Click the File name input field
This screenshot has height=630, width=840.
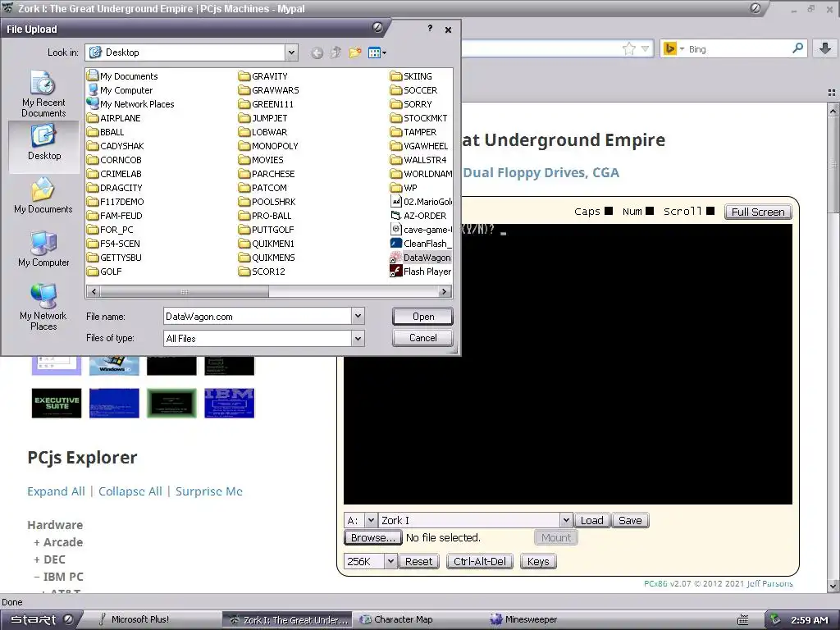258,317
